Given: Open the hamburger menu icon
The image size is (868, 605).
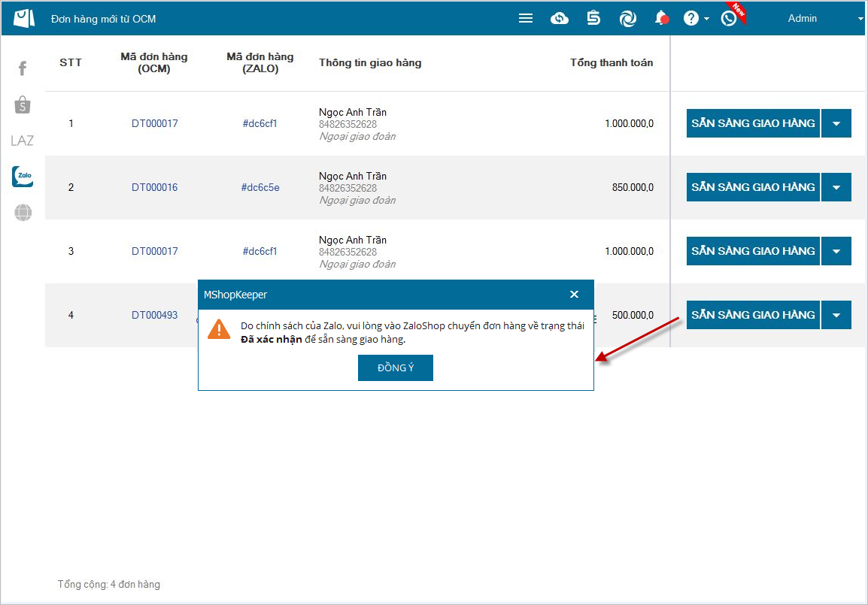Looking at the screenshot, I should 525,18.
